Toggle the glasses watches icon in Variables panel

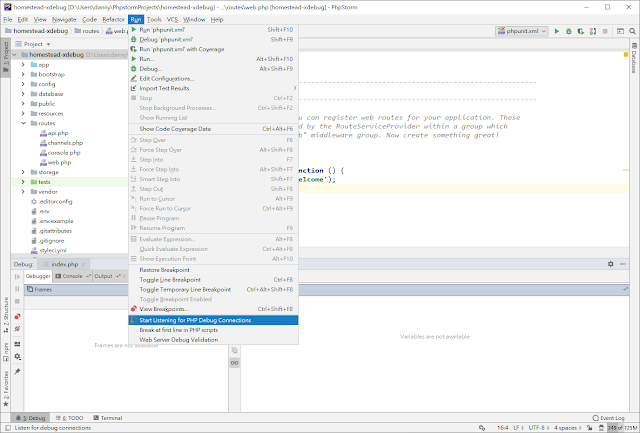click(234, 362)
